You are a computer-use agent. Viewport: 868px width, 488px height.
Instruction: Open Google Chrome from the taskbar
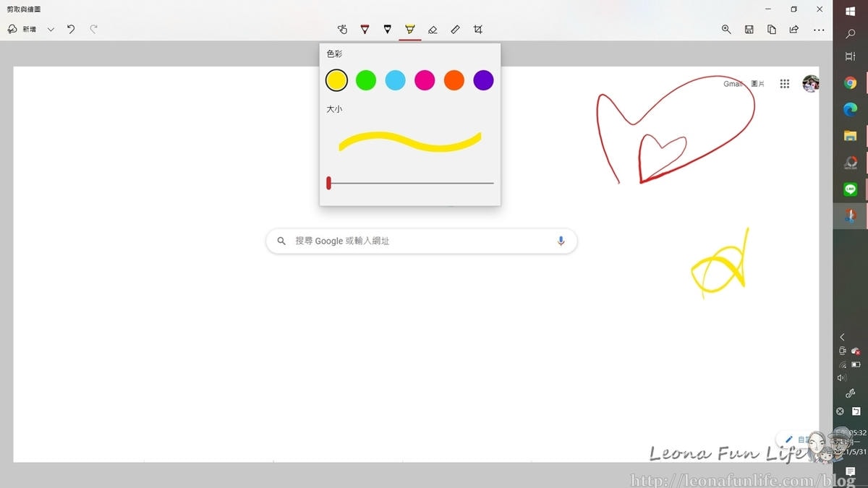850,83
